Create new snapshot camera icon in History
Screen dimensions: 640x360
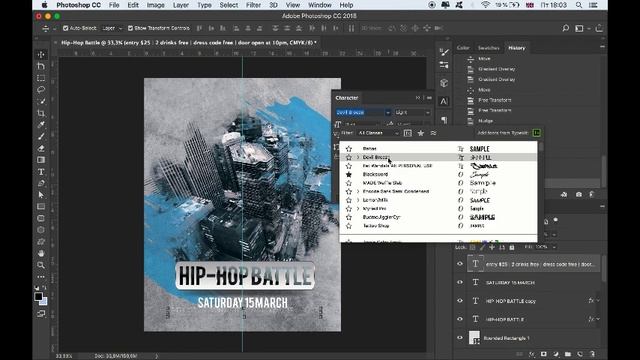pyautogui.click(x=579, y=195)
